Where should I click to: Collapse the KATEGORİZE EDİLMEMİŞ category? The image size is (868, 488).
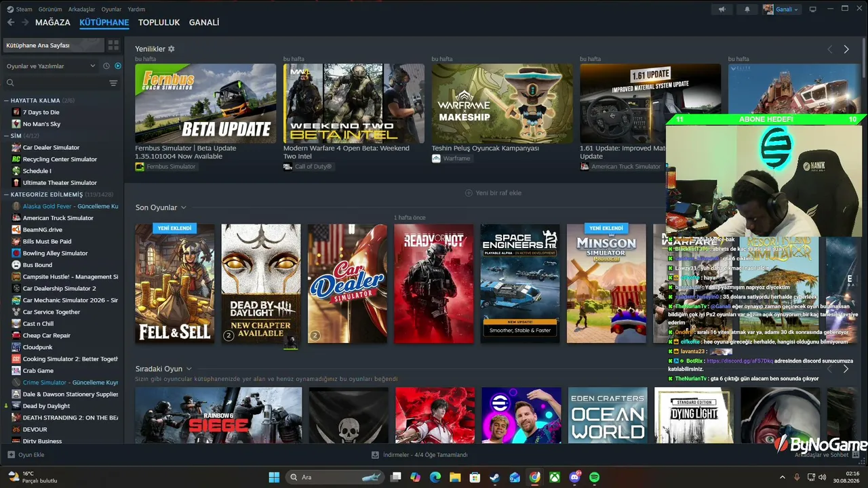click(6, 195)
